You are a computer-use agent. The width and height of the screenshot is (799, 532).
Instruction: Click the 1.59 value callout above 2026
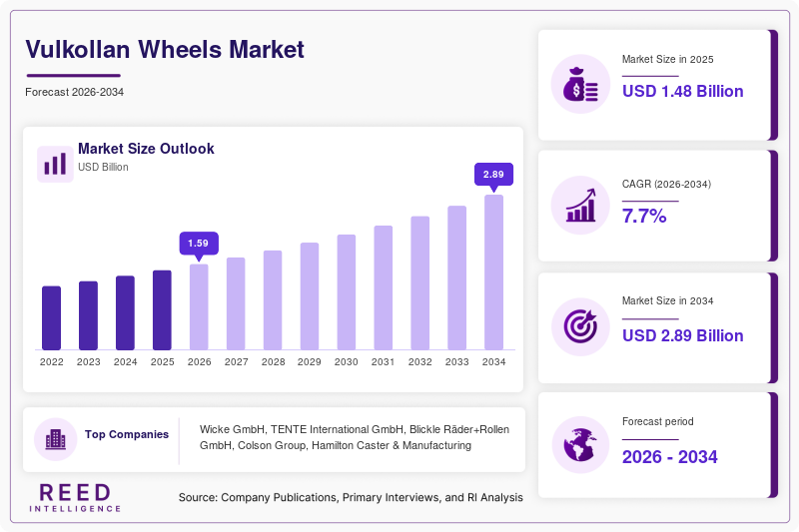pos(199,245)
